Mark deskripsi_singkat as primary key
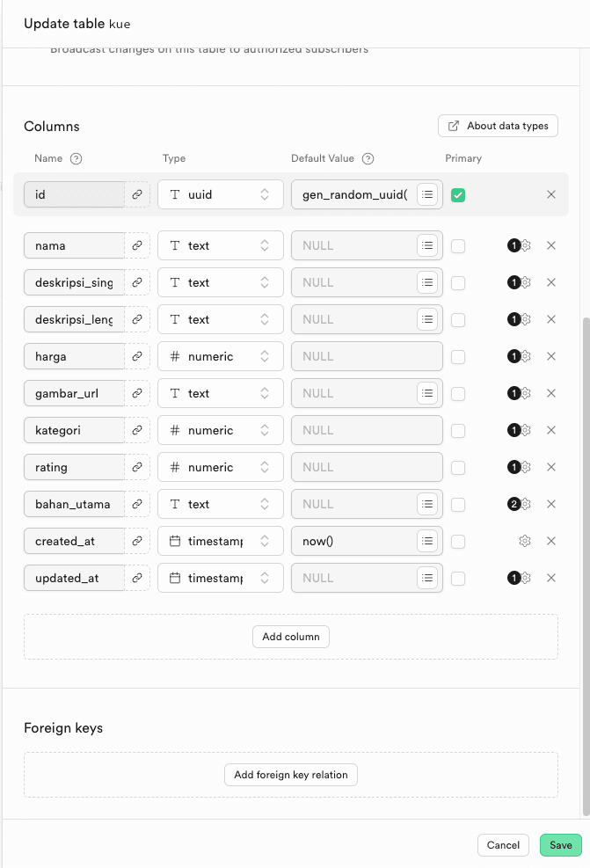 pos(458,283)
